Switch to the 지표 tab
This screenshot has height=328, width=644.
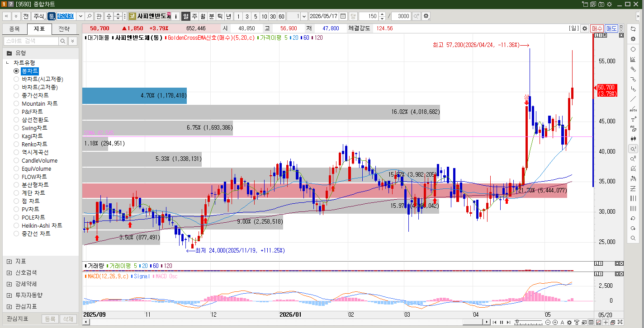[39, 29]
